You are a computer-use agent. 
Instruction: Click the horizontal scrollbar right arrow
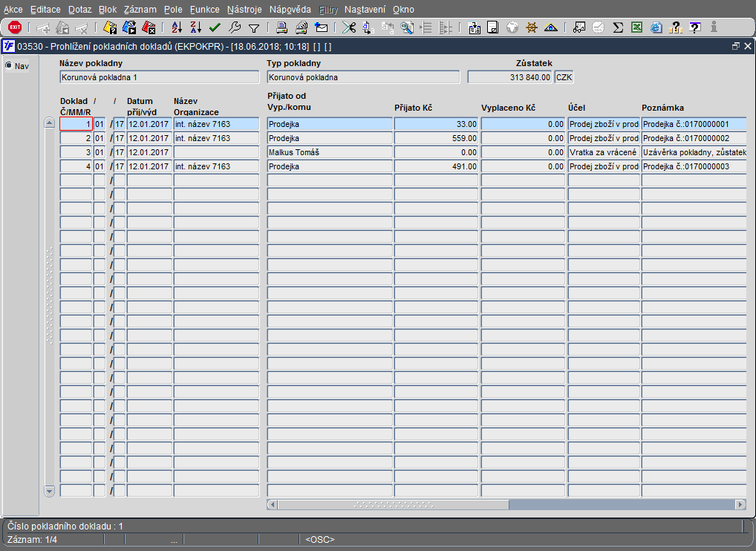(740, 505)
